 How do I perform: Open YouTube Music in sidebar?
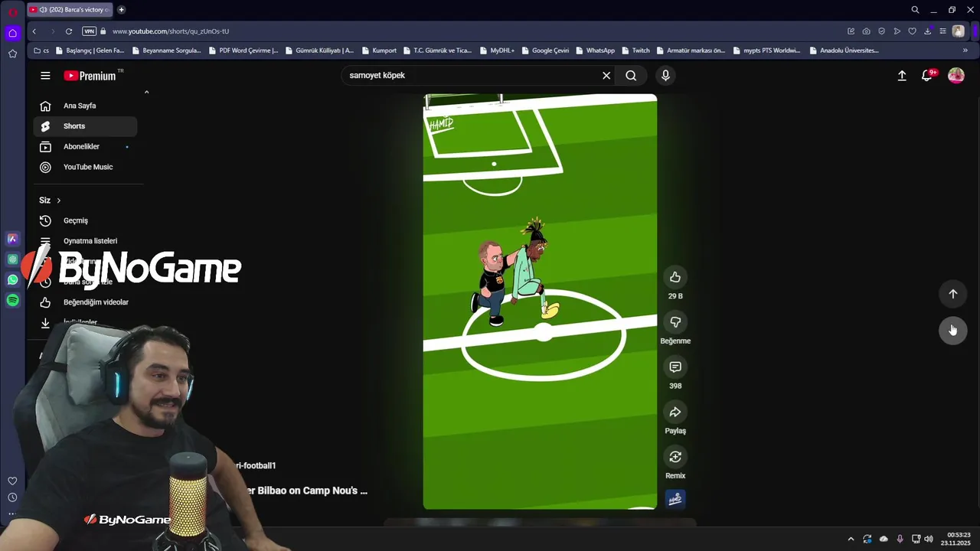pos(85,167)
